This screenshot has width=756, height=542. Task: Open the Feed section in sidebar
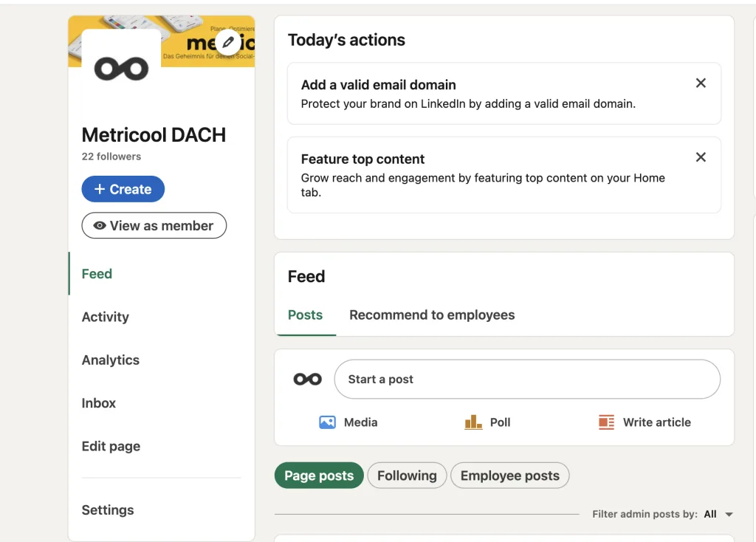pyautogui.click(x=97, y=274)
